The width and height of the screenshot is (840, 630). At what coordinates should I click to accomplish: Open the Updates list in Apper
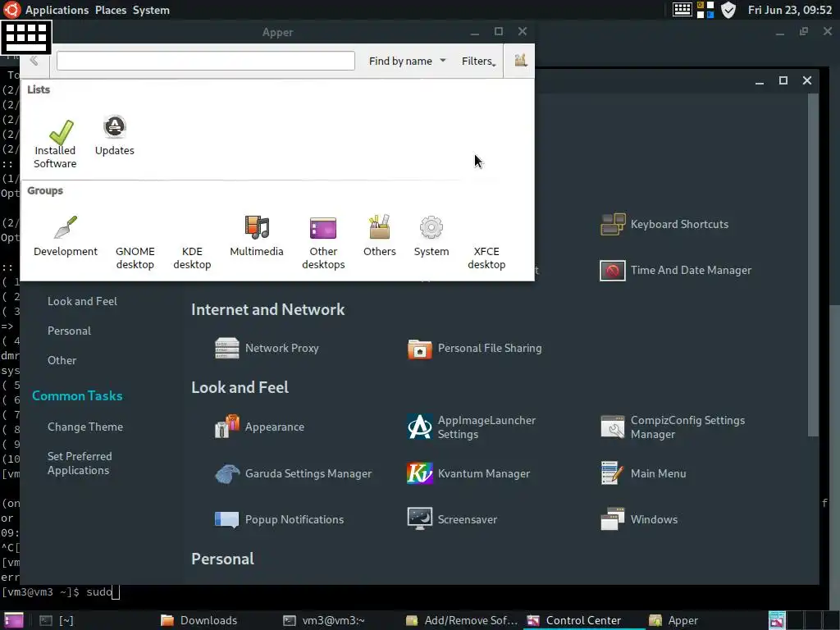(x=114, y=136)
